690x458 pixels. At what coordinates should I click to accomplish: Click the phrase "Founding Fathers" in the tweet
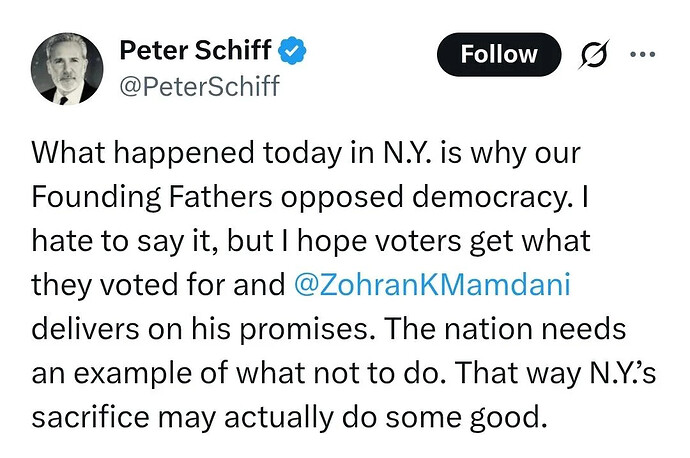tap(130, 199)
